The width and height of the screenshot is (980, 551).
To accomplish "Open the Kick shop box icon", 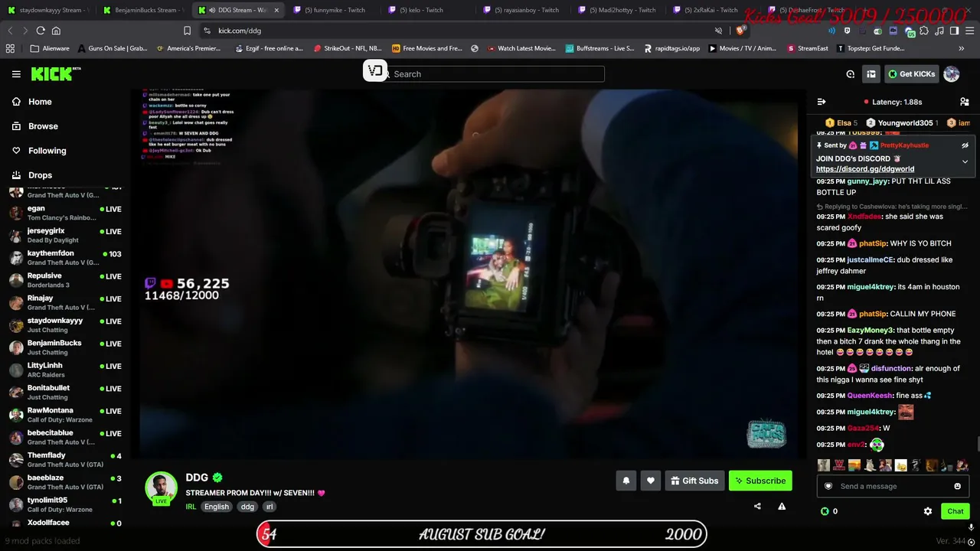I will [x=871, y=74].
